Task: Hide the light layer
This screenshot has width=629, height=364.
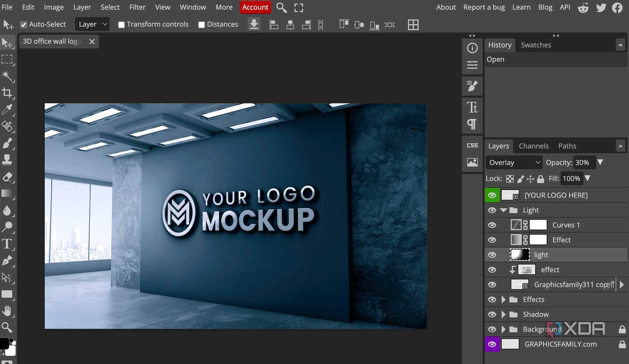Action: [x=492, y=255]
